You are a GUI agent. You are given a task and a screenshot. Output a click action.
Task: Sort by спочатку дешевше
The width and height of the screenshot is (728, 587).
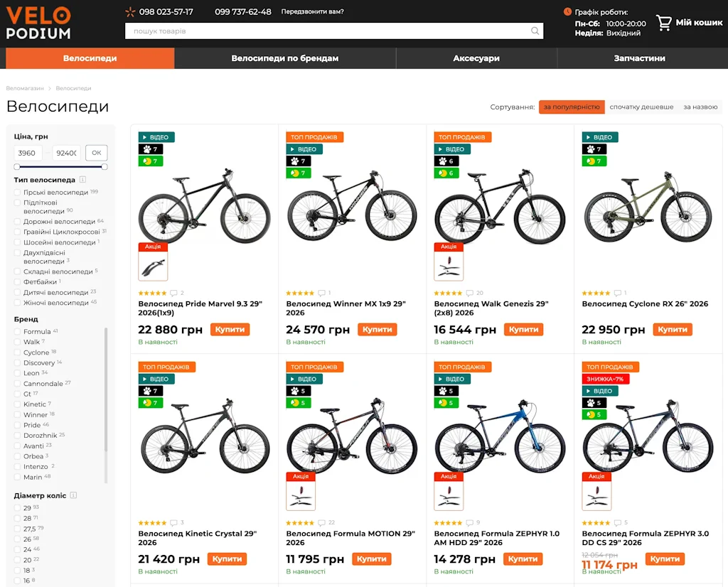click(x=641, y=107)
